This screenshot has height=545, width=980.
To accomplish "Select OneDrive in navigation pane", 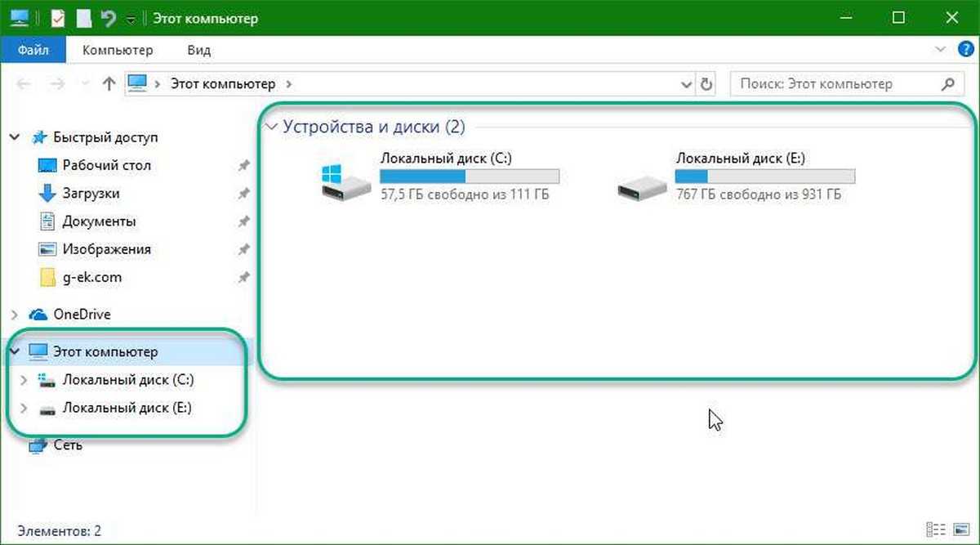I will (x=82, y=315).
